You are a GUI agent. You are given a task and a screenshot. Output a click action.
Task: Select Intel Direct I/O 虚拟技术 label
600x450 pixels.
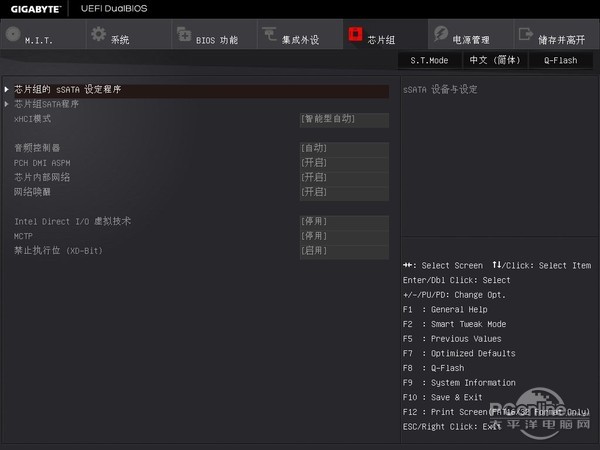[72, 221]
